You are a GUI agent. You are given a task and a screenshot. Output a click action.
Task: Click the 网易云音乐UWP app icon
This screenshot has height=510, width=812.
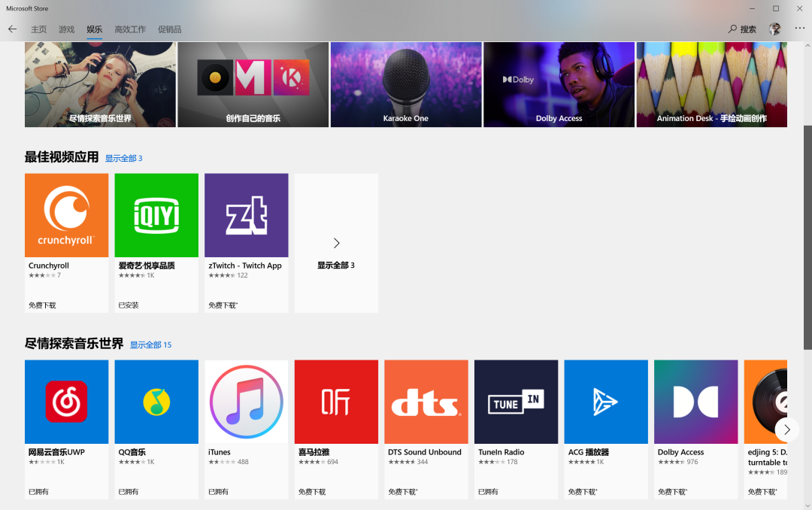[66, 402]
